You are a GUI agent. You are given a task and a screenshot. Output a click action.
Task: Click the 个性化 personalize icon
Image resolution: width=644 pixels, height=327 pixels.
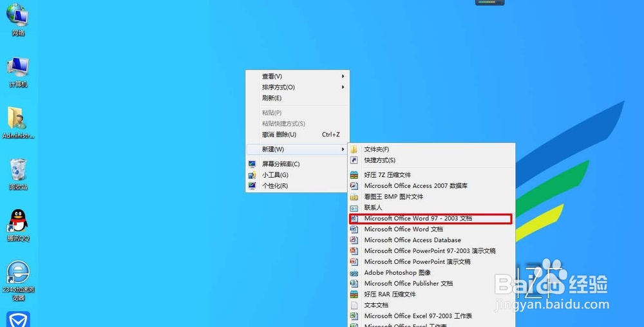252,186
